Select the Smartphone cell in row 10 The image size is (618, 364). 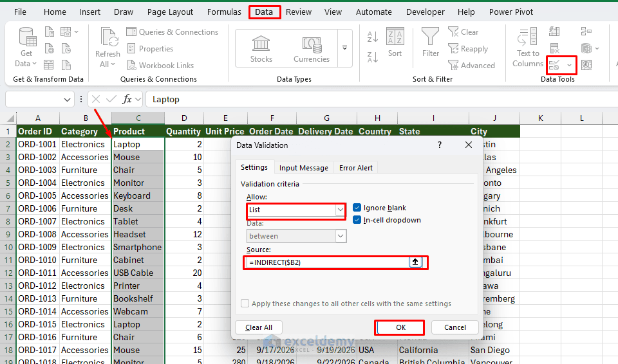138,248
